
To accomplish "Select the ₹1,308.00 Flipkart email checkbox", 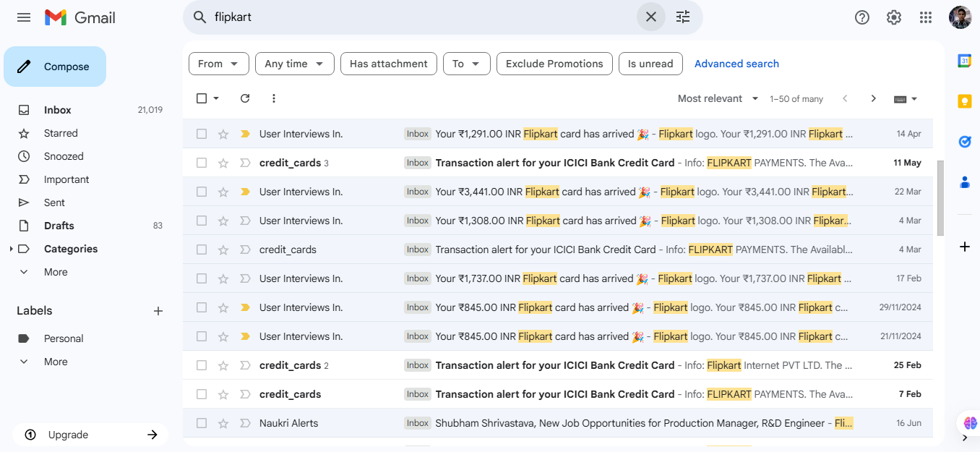I will 202,221.
